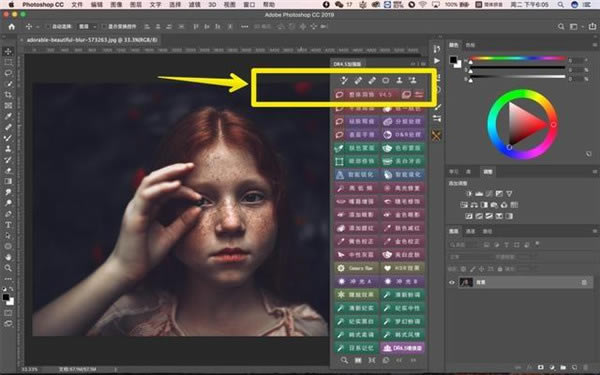Add a Brightness/Contrast adjustment
Viewport: 600px width, 375px height.
pos(469,194)
